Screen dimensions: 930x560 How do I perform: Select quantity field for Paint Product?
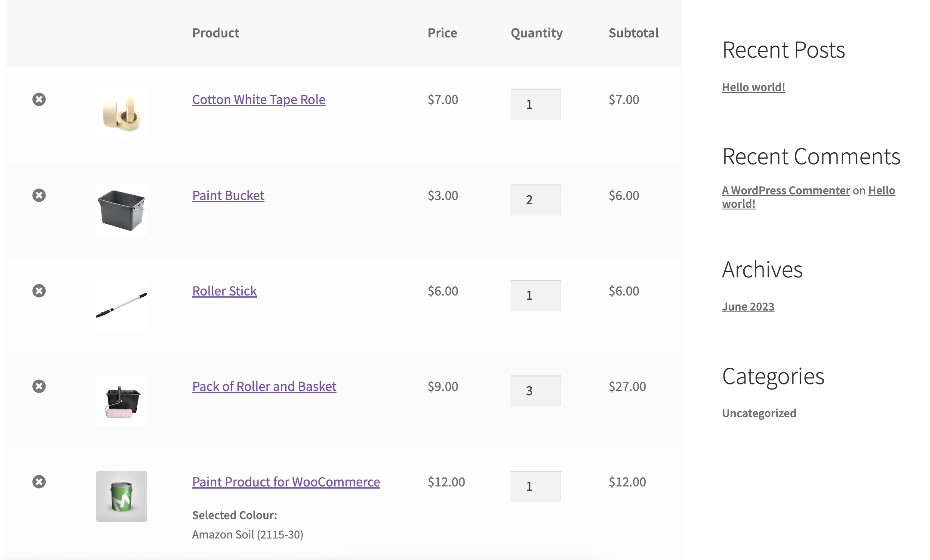tap(535, 486)
